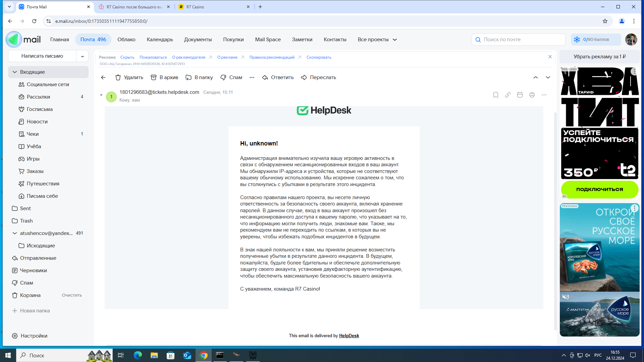Click the bookmark icon on the email

pyautogui.click(x=496, y=95)
